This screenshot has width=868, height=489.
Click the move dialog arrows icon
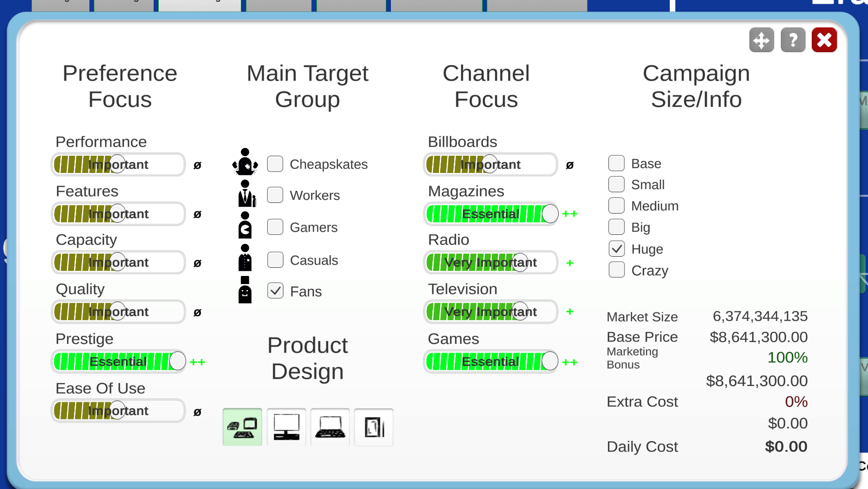click(762, 40)
